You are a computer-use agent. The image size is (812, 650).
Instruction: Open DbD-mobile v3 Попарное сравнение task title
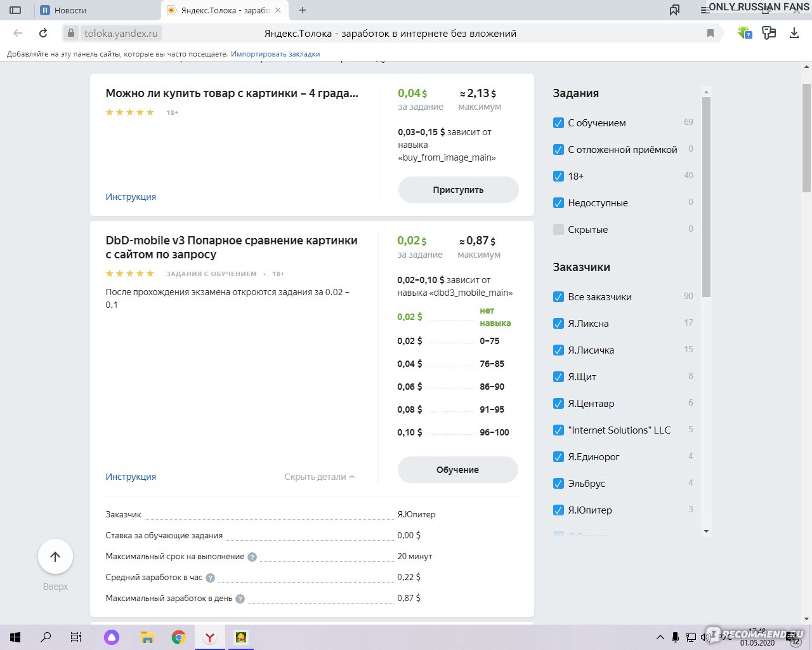pyautogui.click(x=232, y=248)
